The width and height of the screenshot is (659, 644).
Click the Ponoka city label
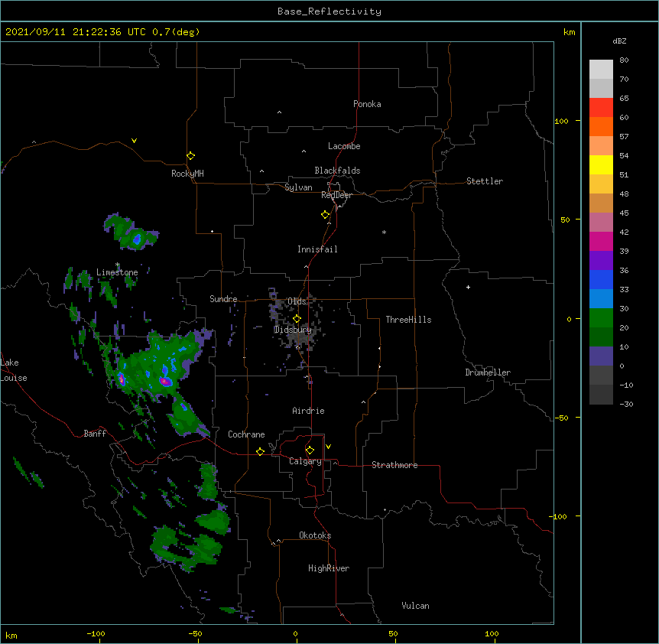[367, 104]
